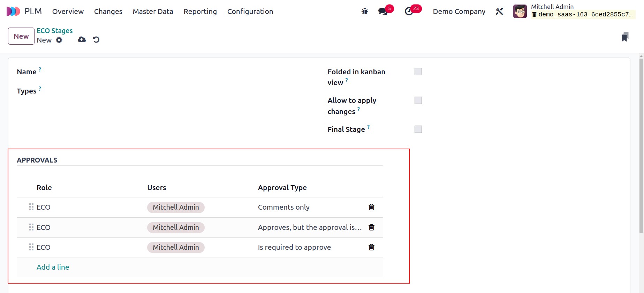Grab the drag handle of the Is required row
The height and width of the screenshot is (293, 644).
31,247
